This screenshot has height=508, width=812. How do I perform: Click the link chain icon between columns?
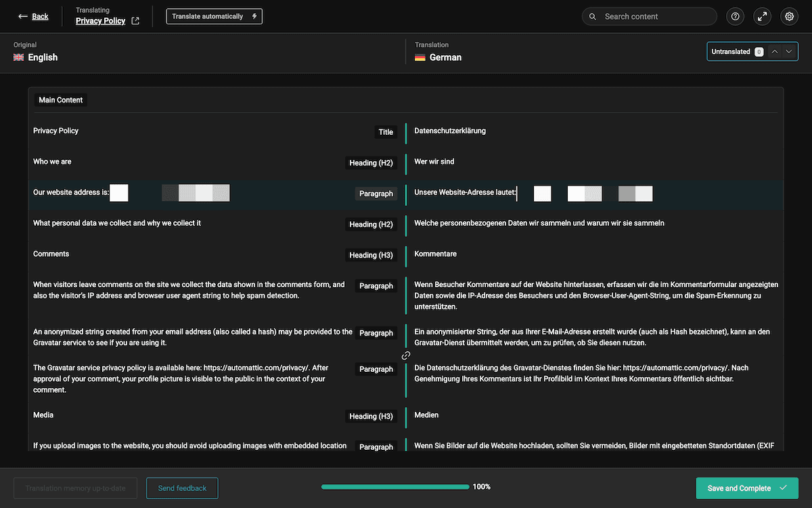tap(406, 356)
